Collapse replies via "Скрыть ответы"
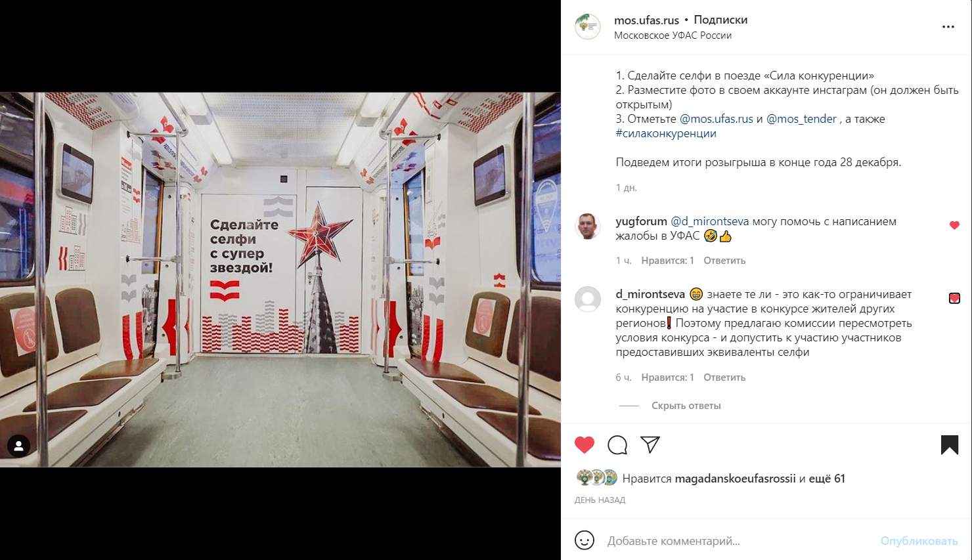Viewport: 972px width, 560px height. (x=686, y=406)
